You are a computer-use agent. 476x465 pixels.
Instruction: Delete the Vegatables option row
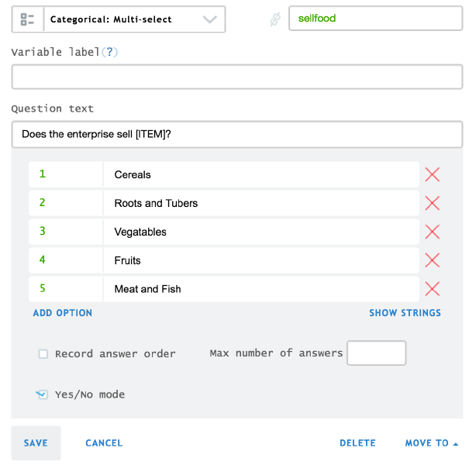(x=433, y=232)
